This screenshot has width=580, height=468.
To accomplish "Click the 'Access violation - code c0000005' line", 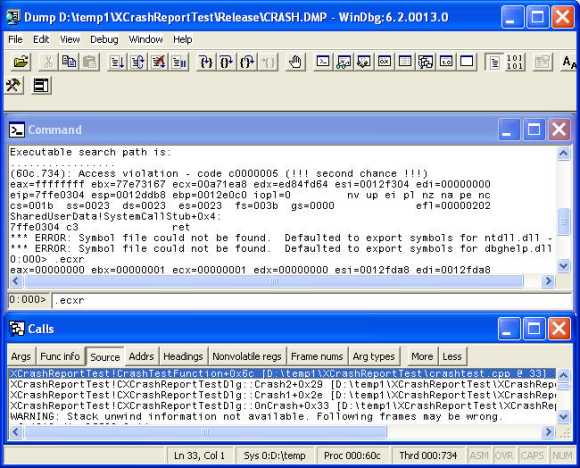I will [x=219, y=174].
